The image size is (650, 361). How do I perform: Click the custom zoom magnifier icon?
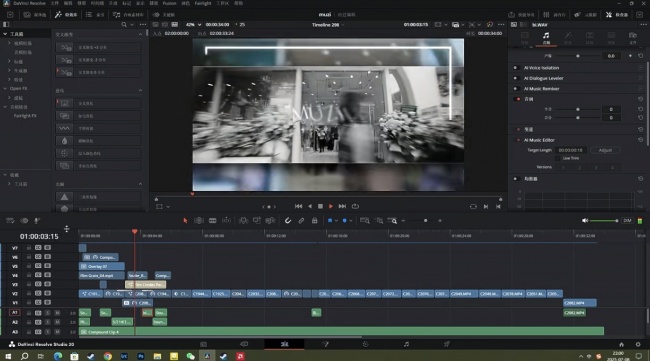point(393,220)
